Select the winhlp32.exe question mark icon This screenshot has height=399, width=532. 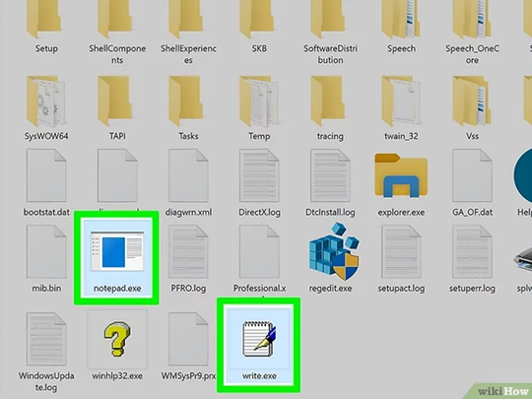click(x=117, y=339)
